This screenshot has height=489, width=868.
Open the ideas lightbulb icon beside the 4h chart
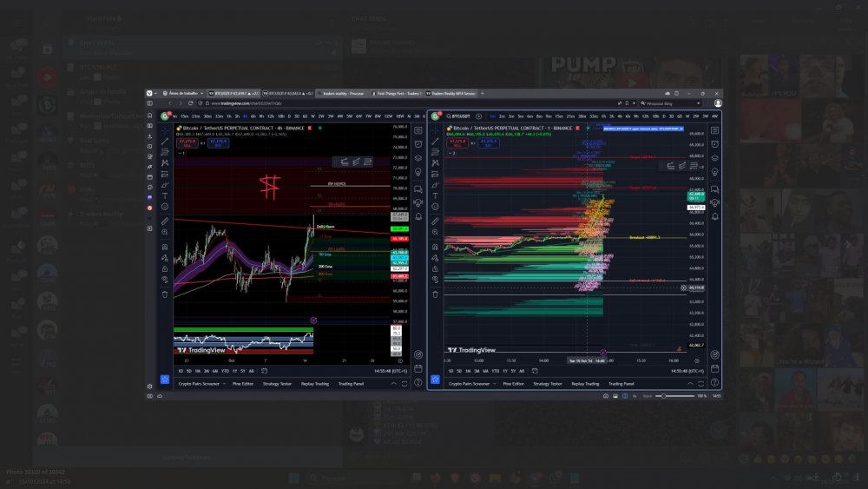[x=418, y=172]
